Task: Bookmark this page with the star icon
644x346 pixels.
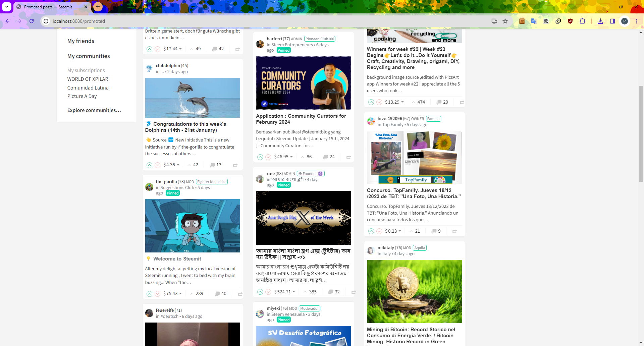Action: (x=505, y=21)
